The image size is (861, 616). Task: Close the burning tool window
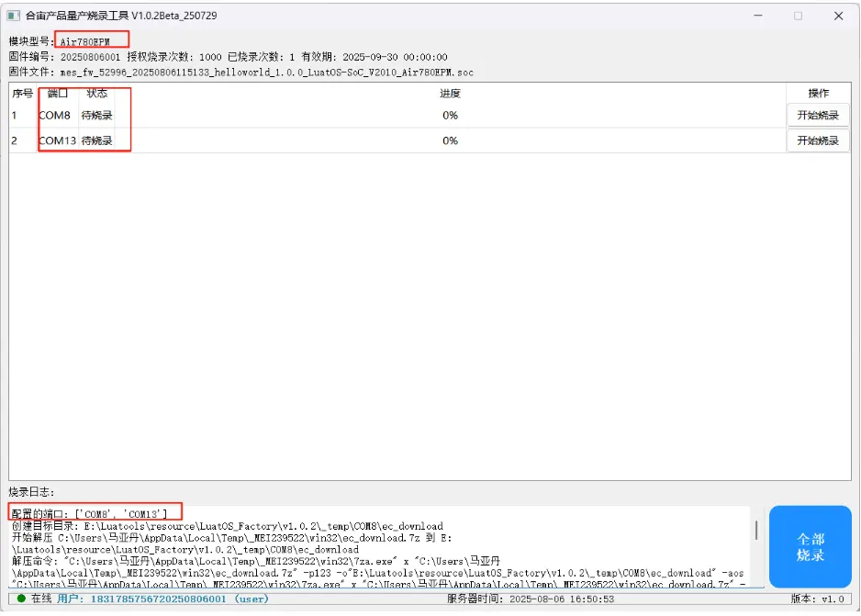click(838, 16)
